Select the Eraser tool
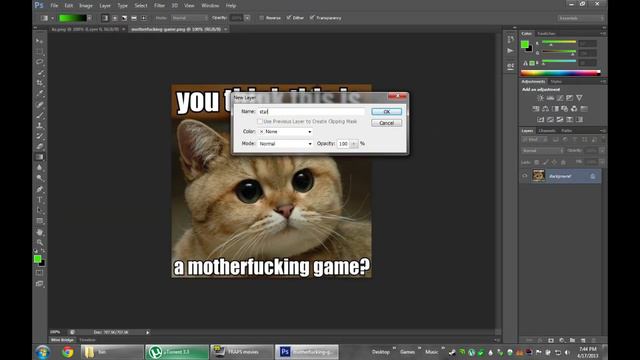Viewport: 640px width, 360px height. tap(39, 147)
